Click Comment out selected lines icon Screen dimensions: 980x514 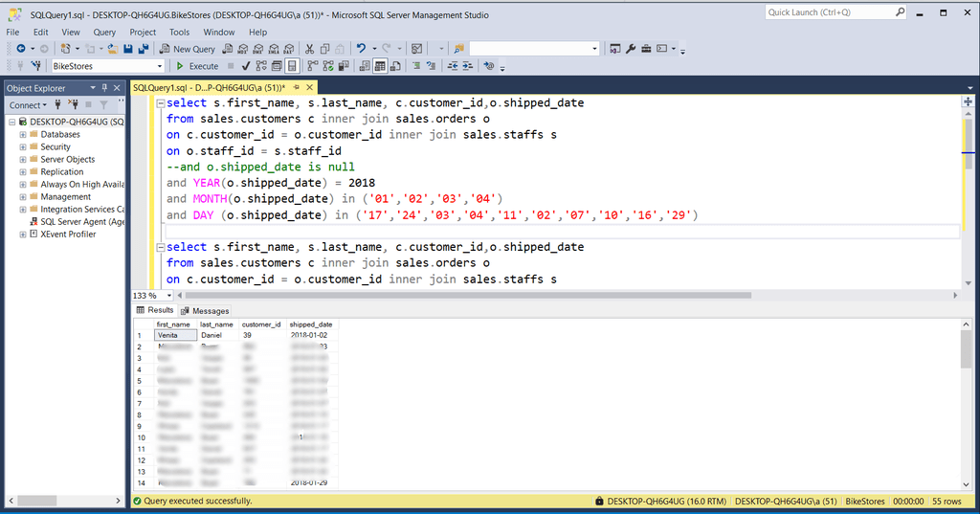click(x=416, y=66)
